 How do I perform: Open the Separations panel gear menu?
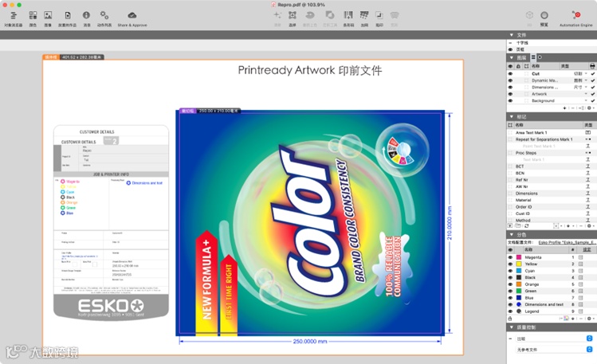tap(589, 319)
